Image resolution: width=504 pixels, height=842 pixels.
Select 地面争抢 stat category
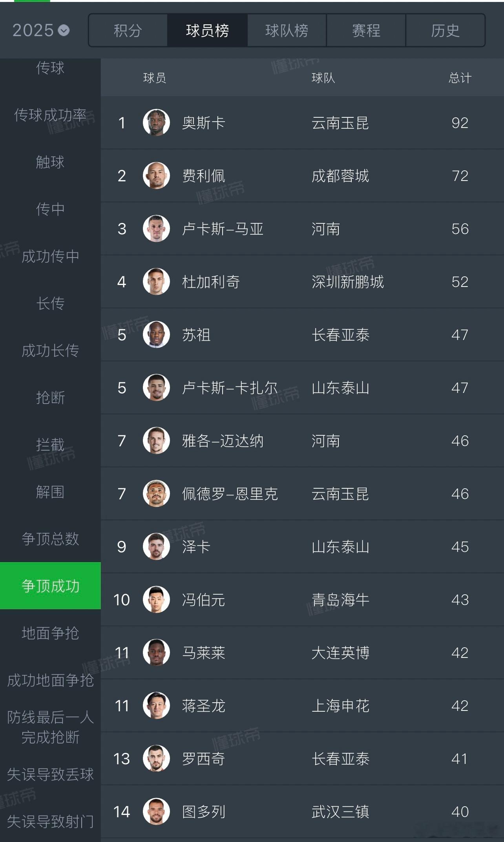click(50, 633)
